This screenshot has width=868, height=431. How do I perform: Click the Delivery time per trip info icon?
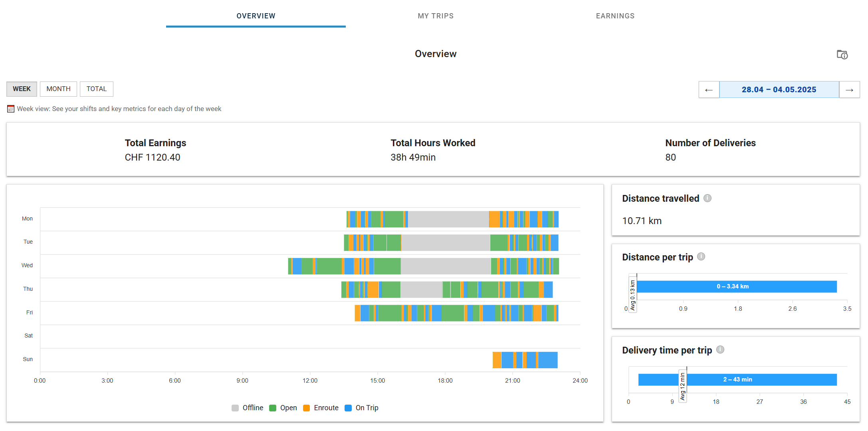[x=720, y=350]
